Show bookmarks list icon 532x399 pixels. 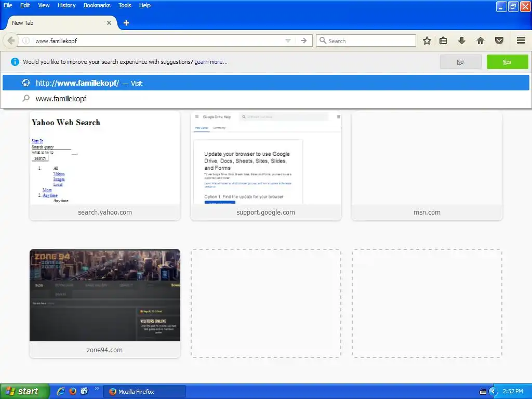(x=443, y=41)
